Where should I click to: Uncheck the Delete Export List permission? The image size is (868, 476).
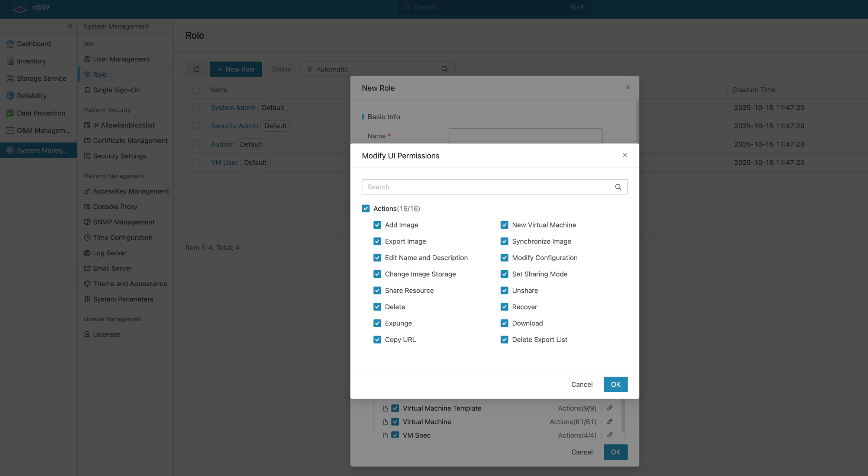pos(504,340)
